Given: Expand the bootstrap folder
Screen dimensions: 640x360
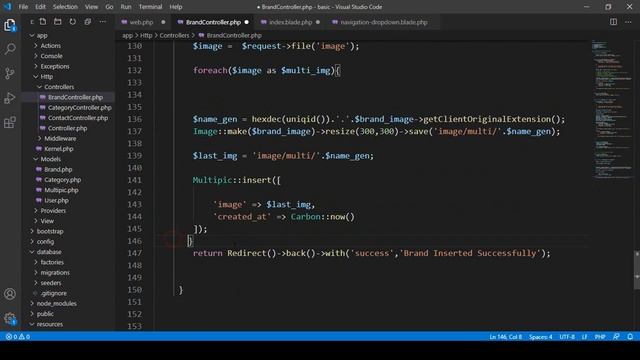Looking at the screenshot, I should [x=50, y=231].
